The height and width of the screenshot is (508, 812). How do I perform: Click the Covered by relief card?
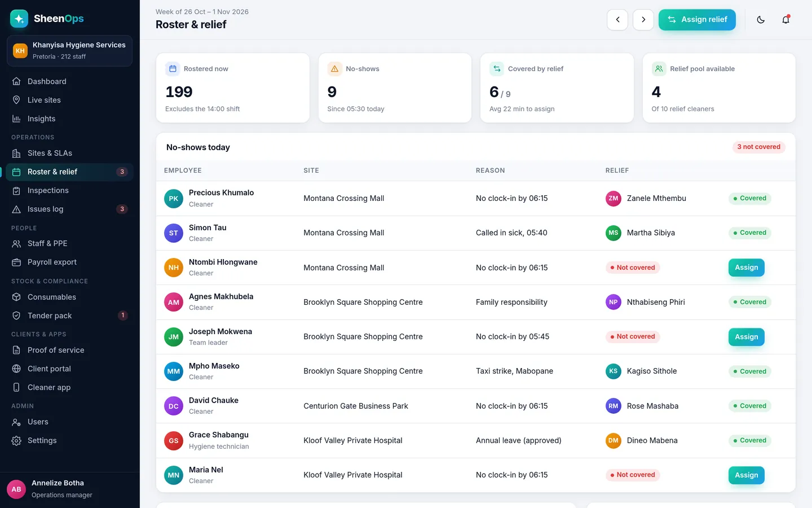click(x=557, y=87)
